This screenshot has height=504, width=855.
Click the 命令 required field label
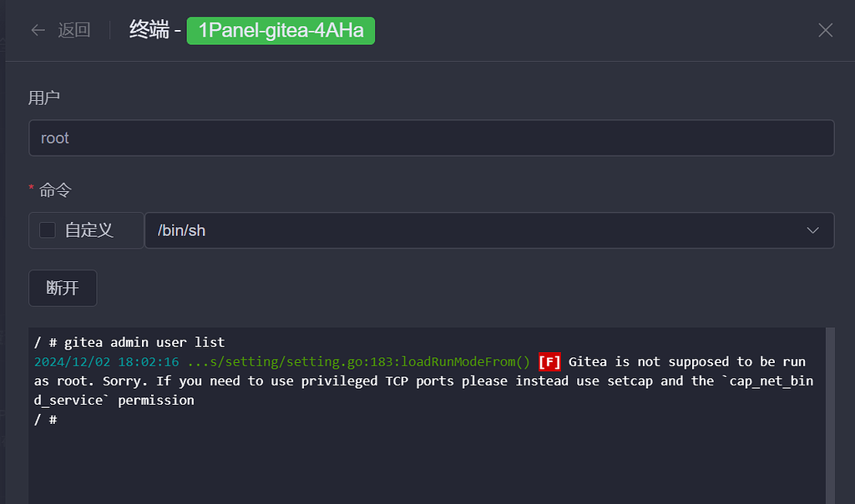[55, 190]
